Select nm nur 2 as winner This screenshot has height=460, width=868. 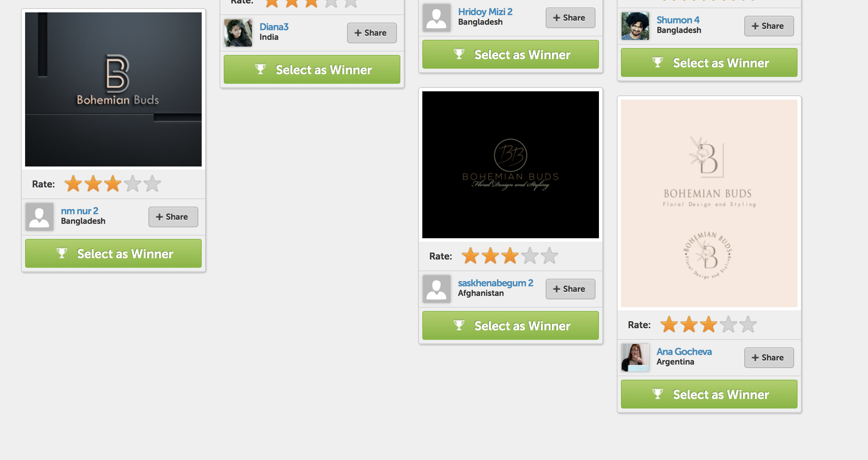coord(113,254)
